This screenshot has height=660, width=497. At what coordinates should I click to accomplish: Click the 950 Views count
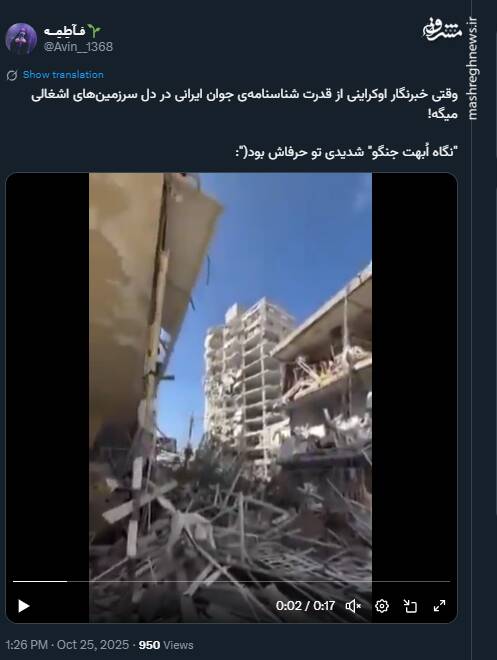[166, 645]
